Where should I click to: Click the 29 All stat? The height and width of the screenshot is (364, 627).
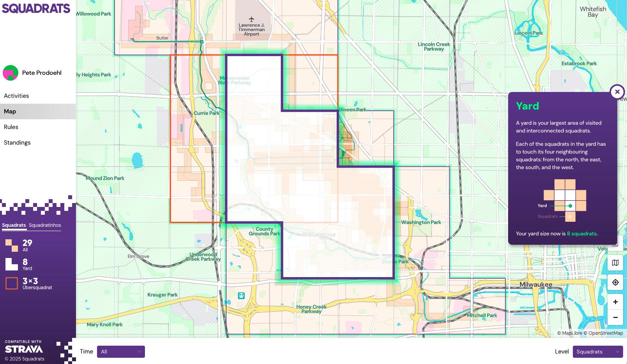[x=27, y=246]
